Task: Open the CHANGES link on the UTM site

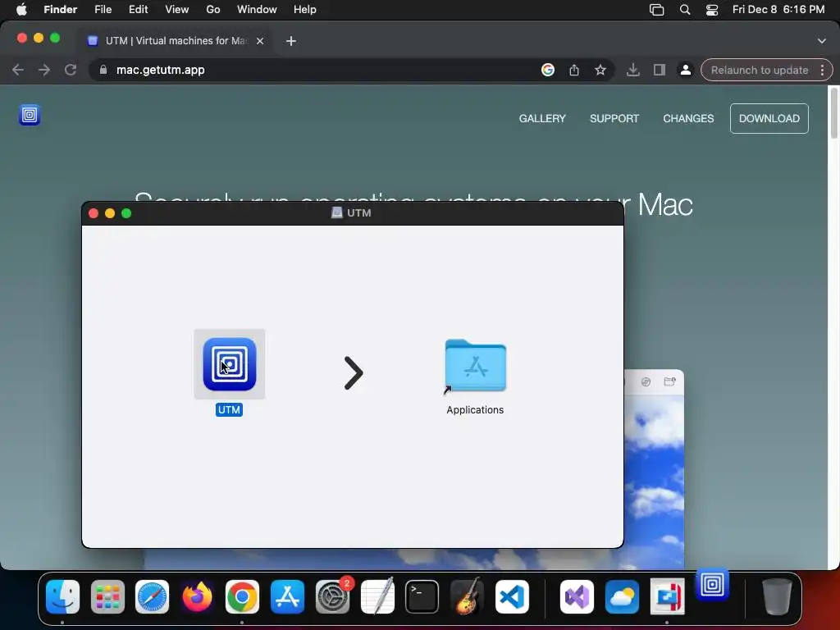Action: [x=688, y=118]
